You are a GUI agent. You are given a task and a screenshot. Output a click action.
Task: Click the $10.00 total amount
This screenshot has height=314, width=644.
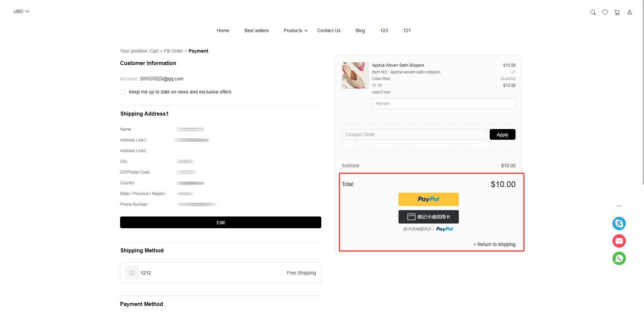point(503,184)
